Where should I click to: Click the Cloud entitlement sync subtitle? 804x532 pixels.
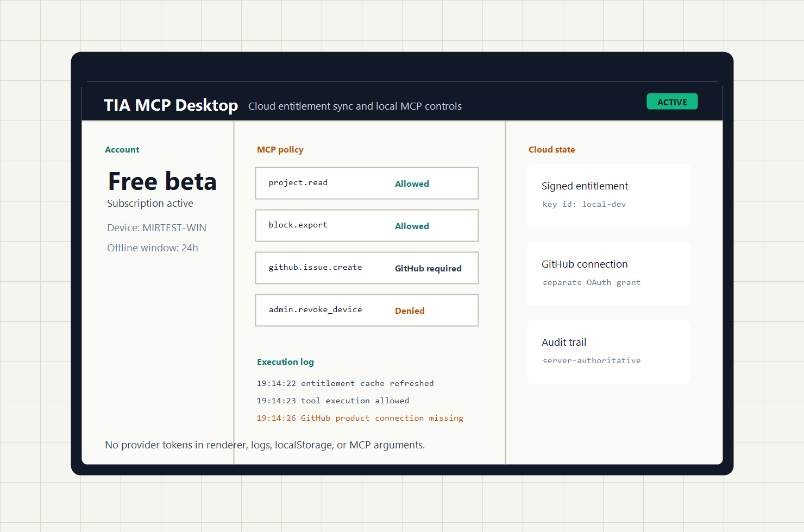click(355, 106)
